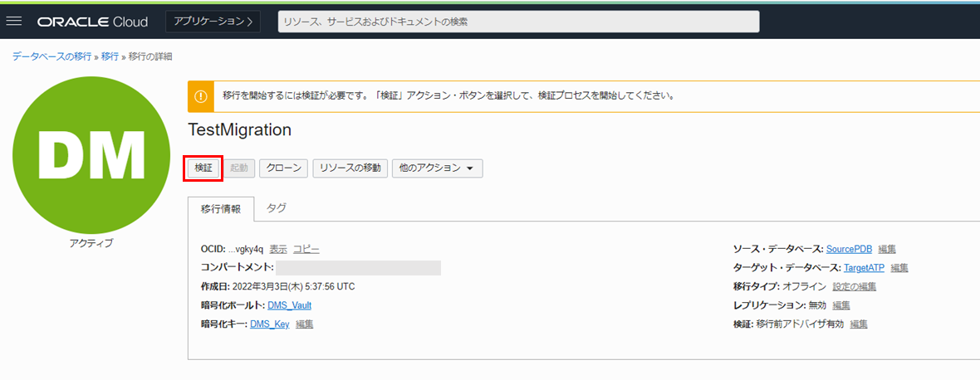This screenshot has width=980, height=380.
Task: Click 設定の編集 beside 移行タイプ
Action: coord(854,286)
